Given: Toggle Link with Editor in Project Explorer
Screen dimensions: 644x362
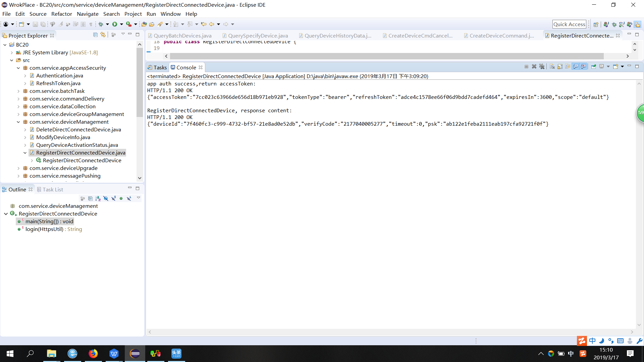Looking at the screenshot, I should click(x=103, y=35).
